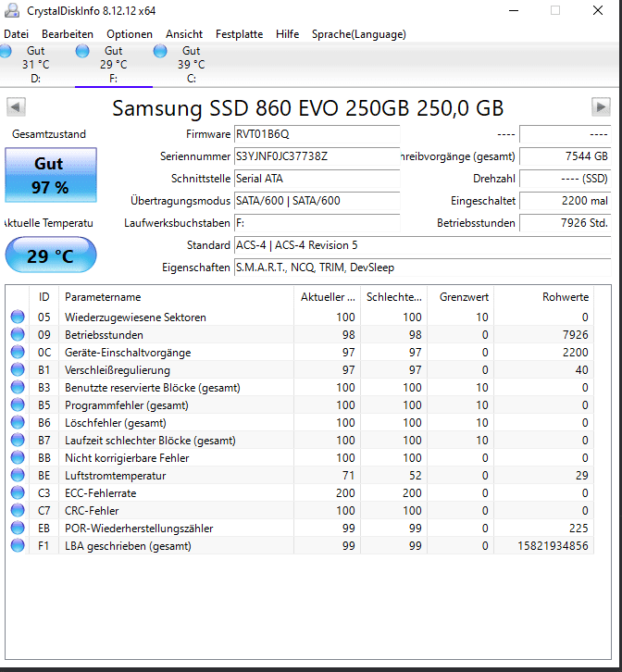Open the Ansicht menu

pyautogui.click(x=184, y=34)
